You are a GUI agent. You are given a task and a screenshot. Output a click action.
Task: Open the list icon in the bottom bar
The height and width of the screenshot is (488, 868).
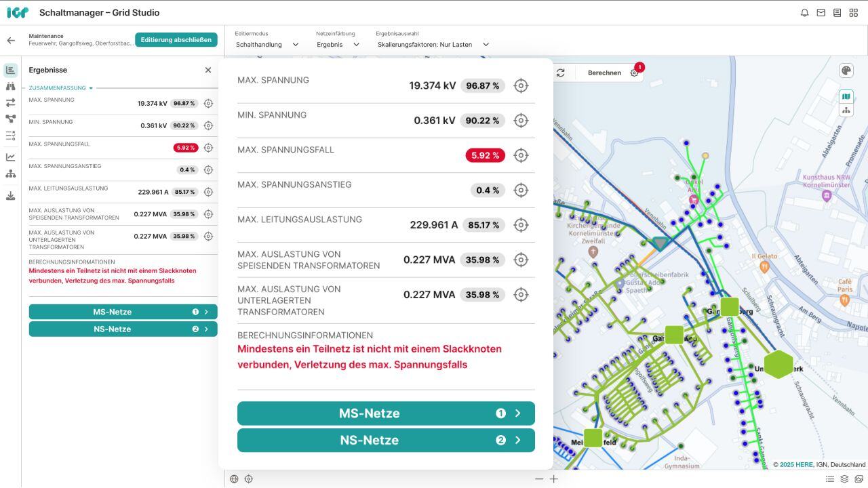[830, 479]
